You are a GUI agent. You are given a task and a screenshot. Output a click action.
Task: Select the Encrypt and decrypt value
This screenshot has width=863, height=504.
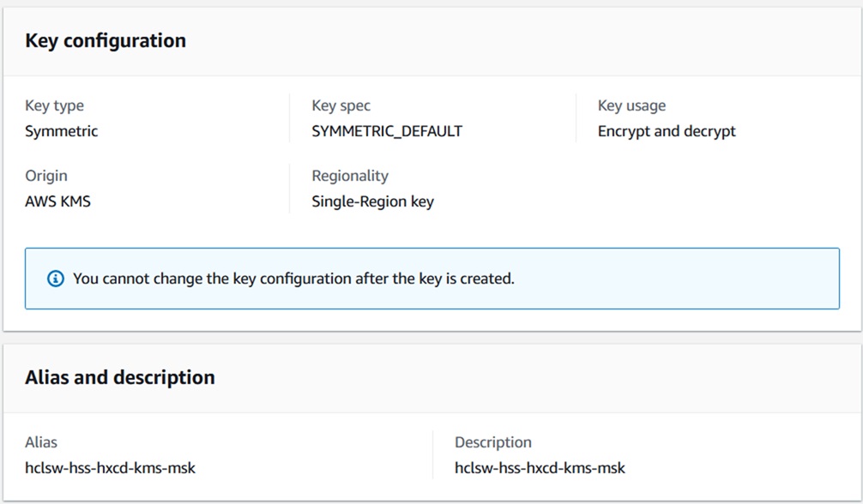[667, 131]
